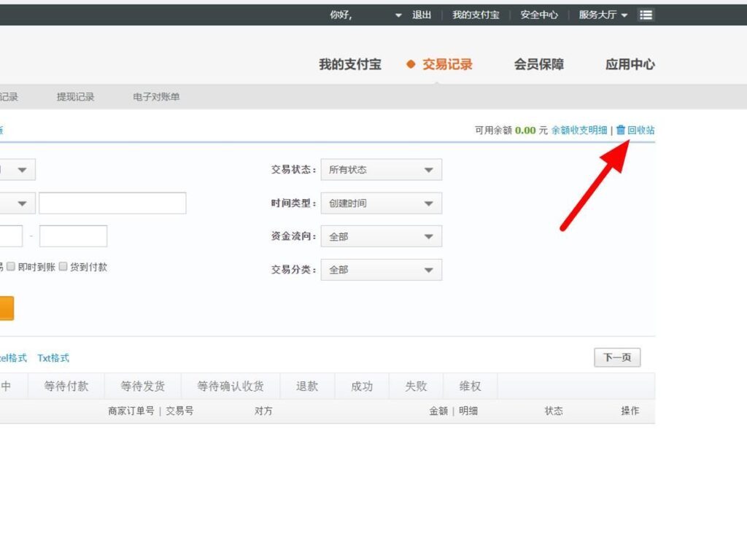
Task: Click the 商家订单号 column header
Action: pos(131,411)
